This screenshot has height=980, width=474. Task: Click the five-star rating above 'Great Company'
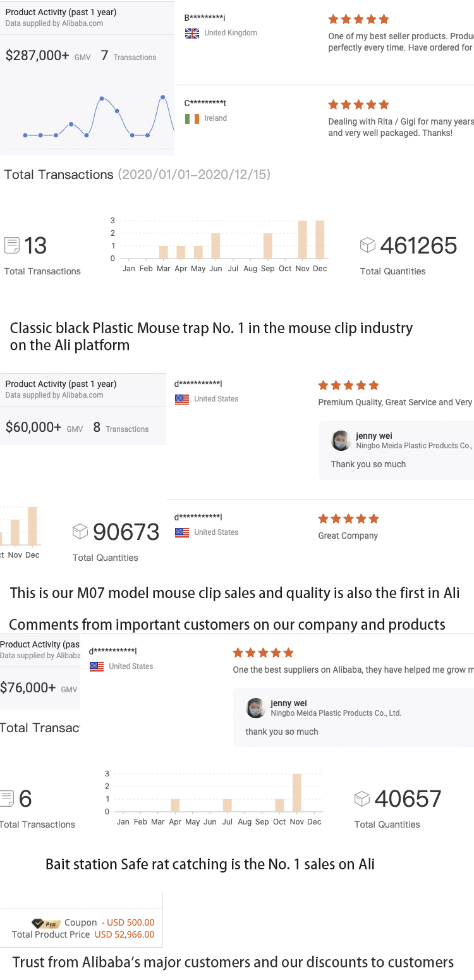click(x=348, y=518)
